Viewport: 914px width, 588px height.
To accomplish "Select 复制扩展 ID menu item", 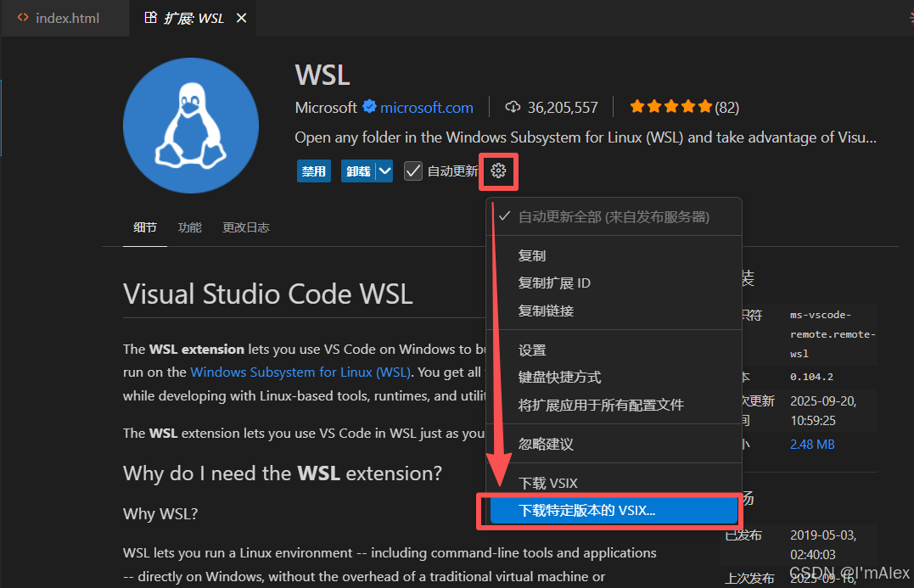I will coord(614,283).
